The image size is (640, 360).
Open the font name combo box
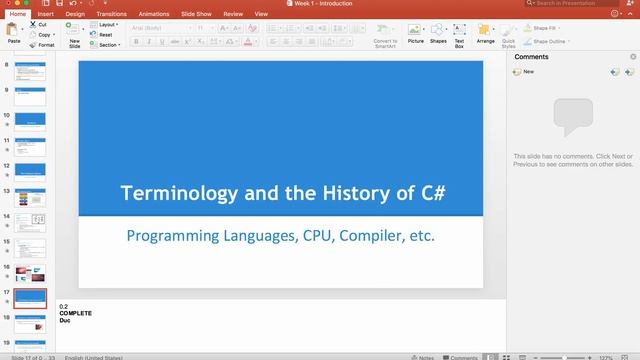[161, 28]
